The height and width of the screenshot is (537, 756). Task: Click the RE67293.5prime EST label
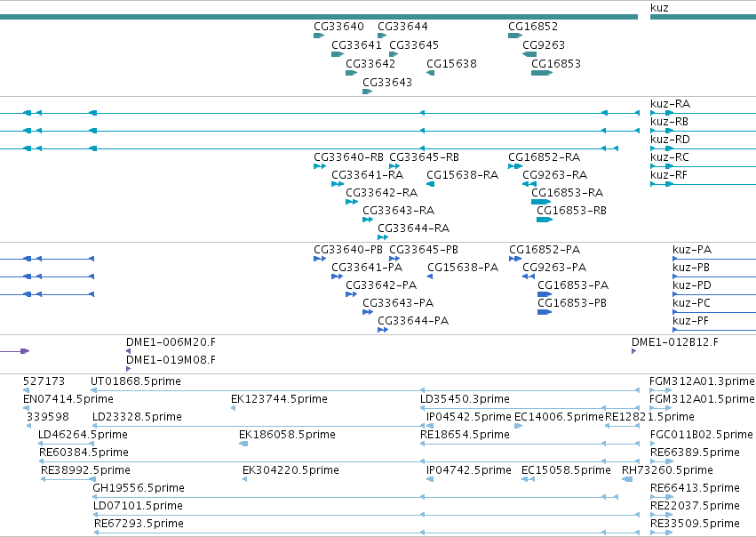[139, 524]
